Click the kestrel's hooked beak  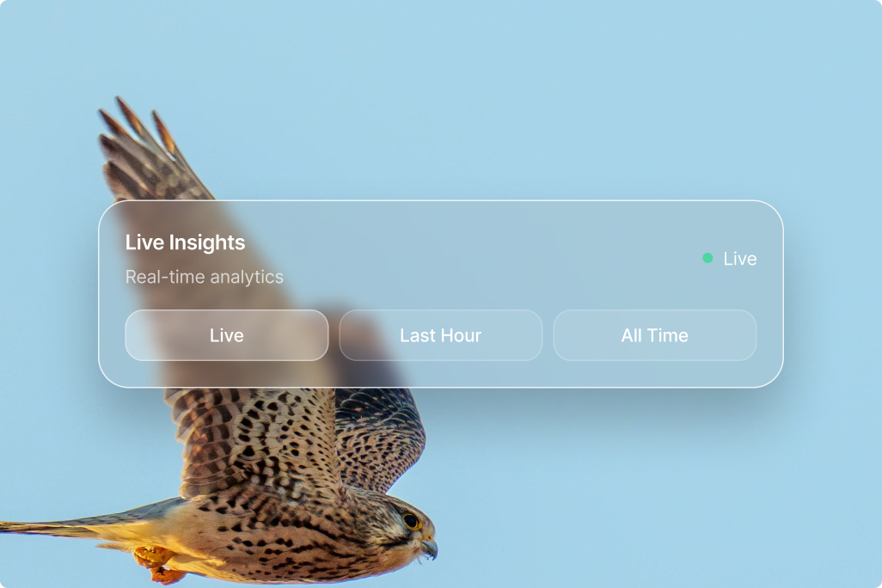429,548
